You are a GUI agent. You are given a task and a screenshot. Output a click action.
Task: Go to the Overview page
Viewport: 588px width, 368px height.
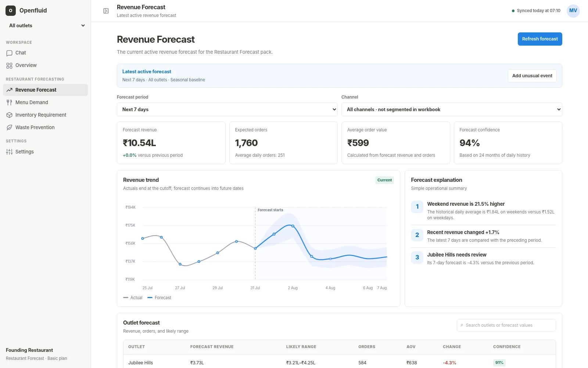click(x=46, y=66)
